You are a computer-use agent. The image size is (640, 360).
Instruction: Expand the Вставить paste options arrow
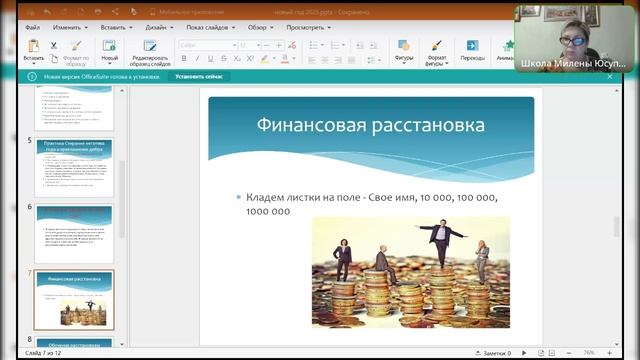pyautogui.click(x=33, y=64)
